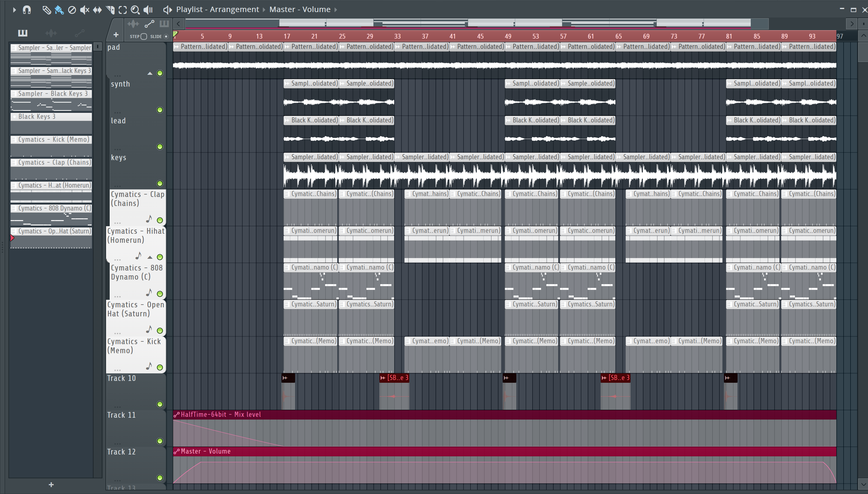Jump to bar 49 on the timeline
Screen dimensions: 868x494
pyautogui.click(x=508, y=36)
